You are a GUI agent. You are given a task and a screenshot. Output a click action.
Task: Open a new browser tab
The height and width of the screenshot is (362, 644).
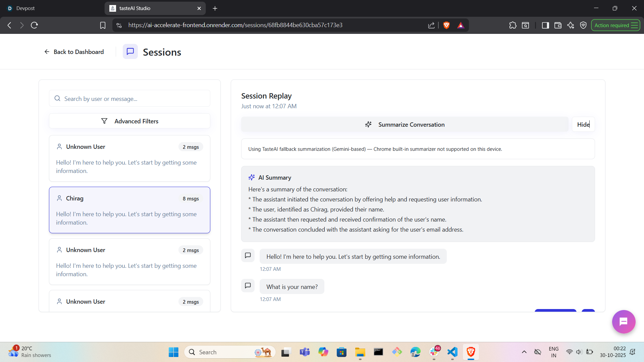click(x=215, y=8)
